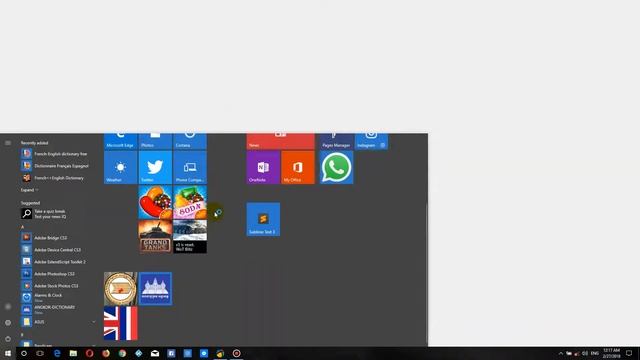Launch Candy Crush Soda tile

[190, 202]
